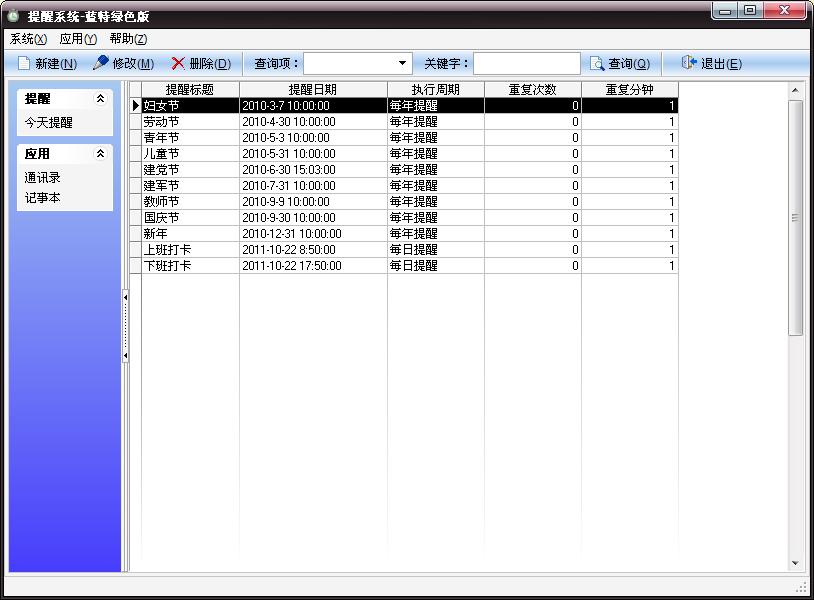Open 记事本 in the sidebar
The width and height of the screenshot is (814, 600).
[x=43, y=198]
